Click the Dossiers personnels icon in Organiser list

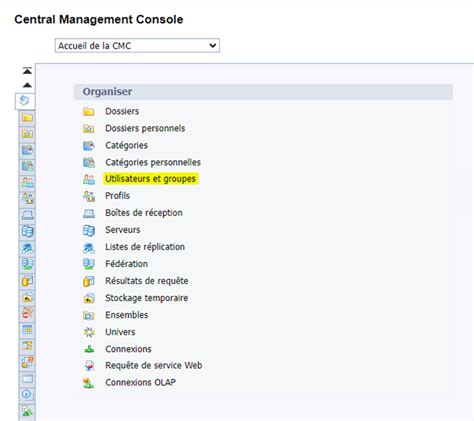pyautogui.click(x=89, y=129)
